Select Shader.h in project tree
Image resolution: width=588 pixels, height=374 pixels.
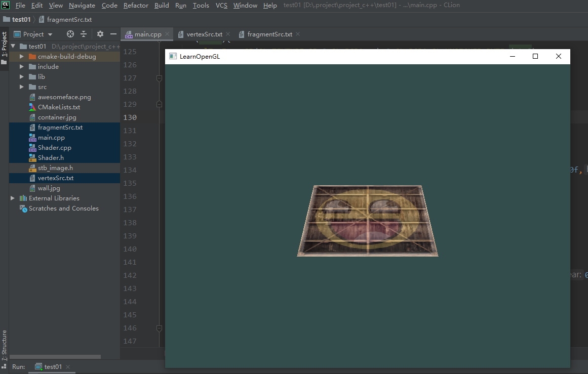coord(51,158)
